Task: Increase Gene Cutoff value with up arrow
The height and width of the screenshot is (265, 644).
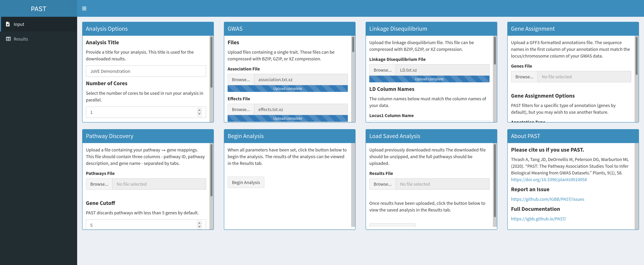Action: point(199,223)
